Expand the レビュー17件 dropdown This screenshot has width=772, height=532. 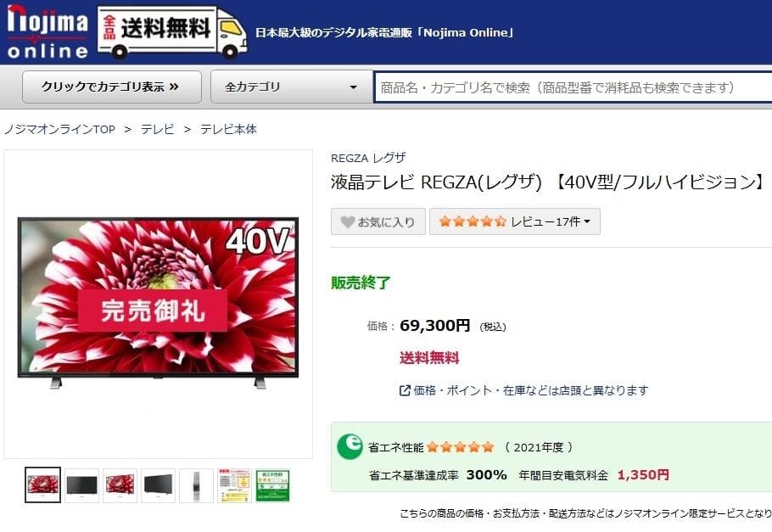pos(514,221)
